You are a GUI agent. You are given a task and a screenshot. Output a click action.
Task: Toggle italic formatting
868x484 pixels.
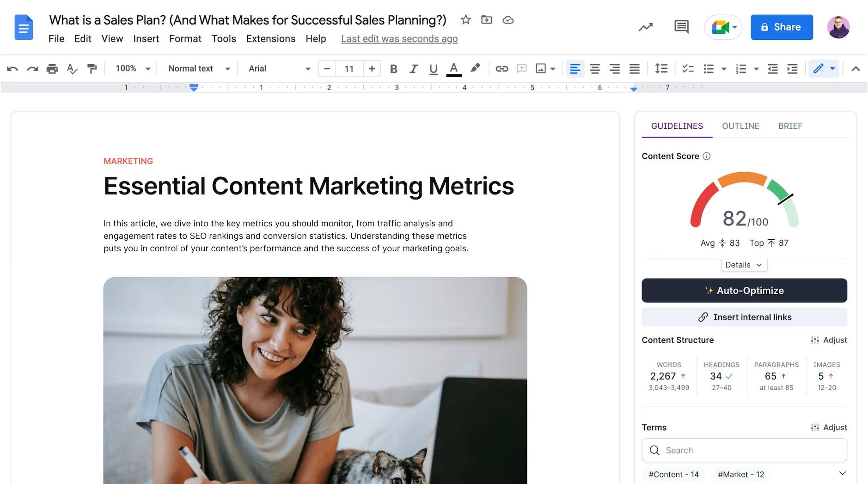[413, 68]
